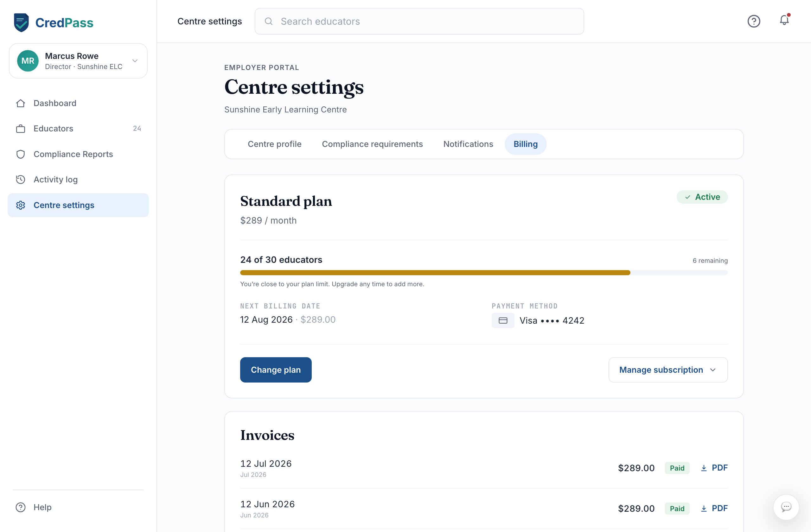Select the Billing tab

526,144
